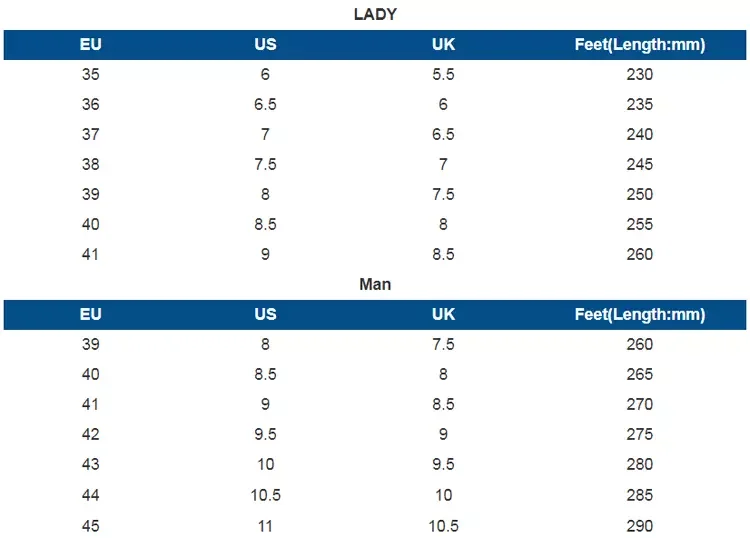Click EU size 37 cell

pyautogui.click(x=90, y=134)
